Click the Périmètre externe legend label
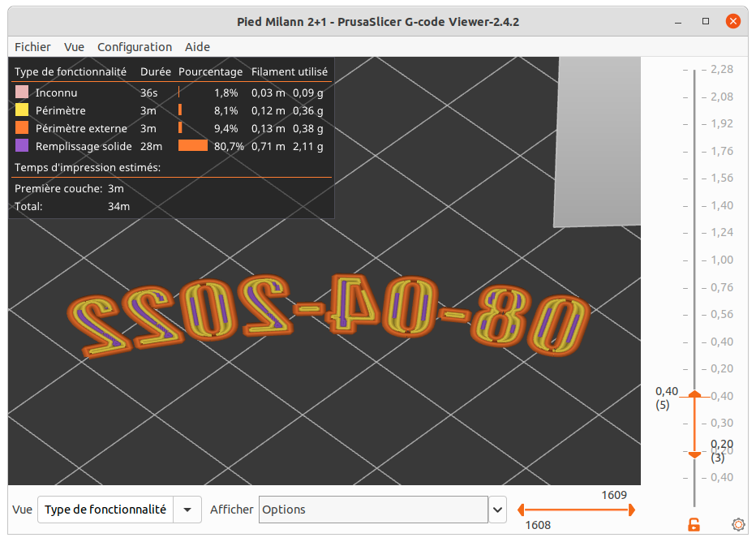This screenshot has height=542, width=756. [81, 128]
